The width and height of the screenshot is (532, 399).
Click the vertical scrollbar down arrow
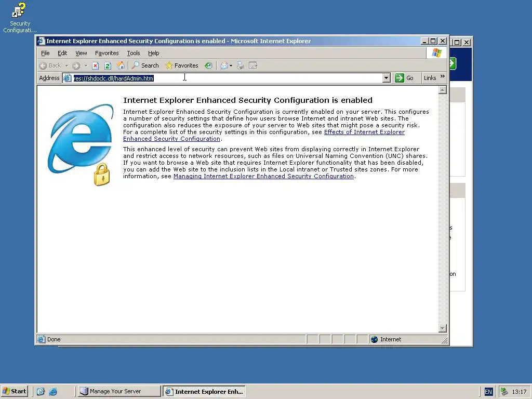point(443,328)
